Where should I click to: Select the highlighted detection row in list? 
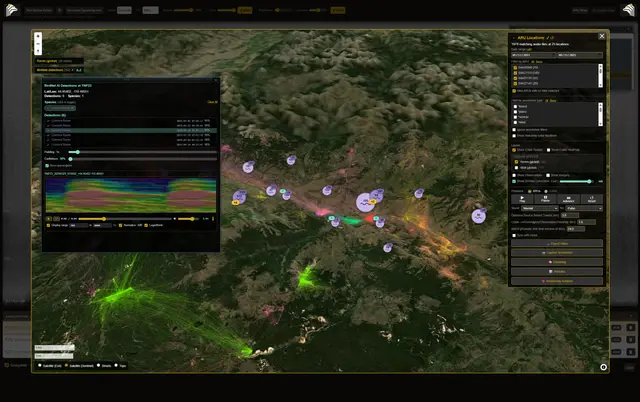point(131,130)
